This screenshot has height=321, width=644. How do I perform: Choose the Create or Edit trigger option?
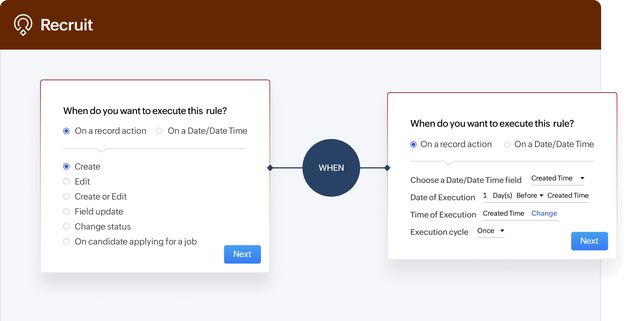66,196
